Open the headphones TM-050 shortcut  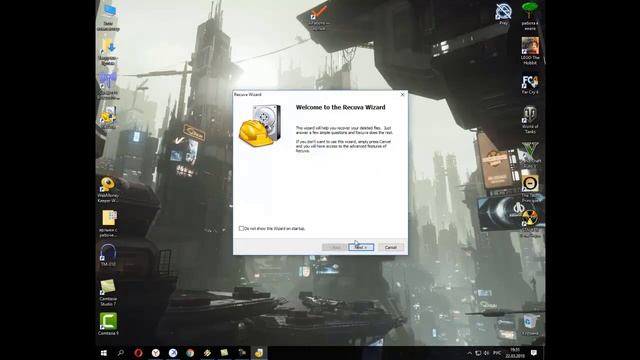click(108, 255)
